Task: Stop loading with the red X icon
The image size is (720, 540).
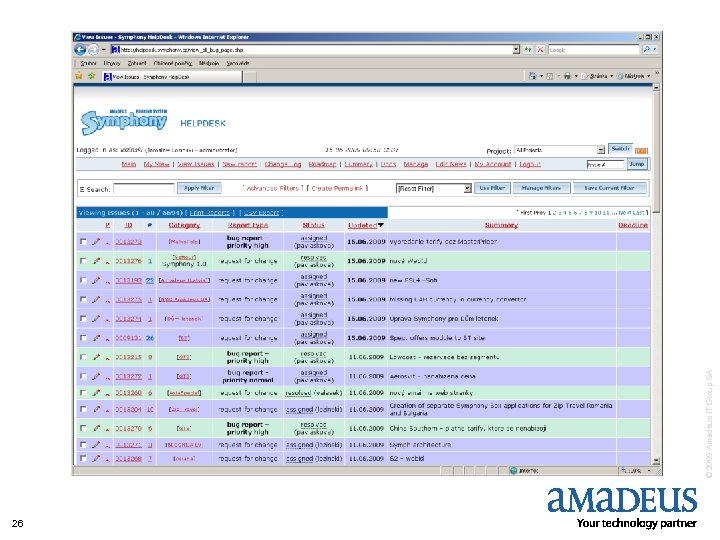Action: tap(541, 50)
